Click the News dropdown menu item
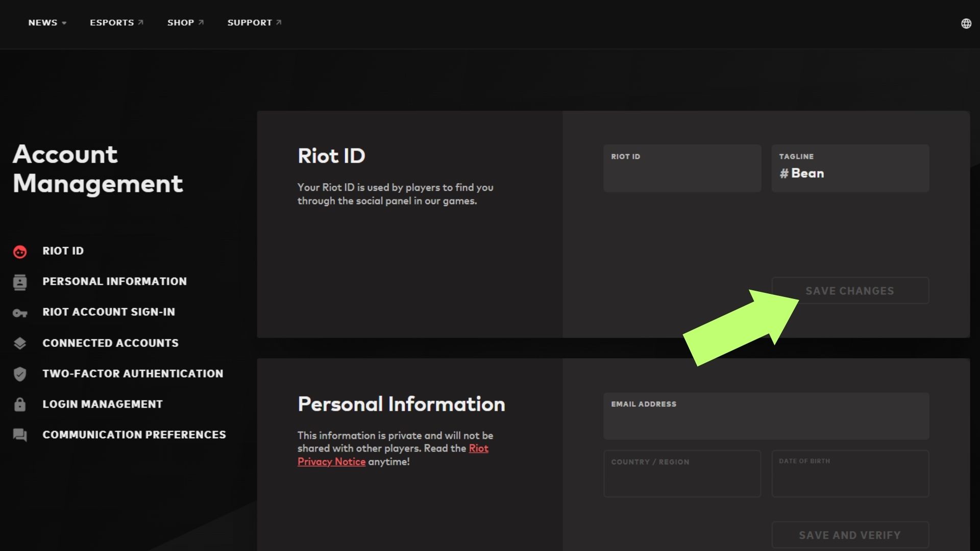This screenshot has height=551, width=980. tap(46, 22)
